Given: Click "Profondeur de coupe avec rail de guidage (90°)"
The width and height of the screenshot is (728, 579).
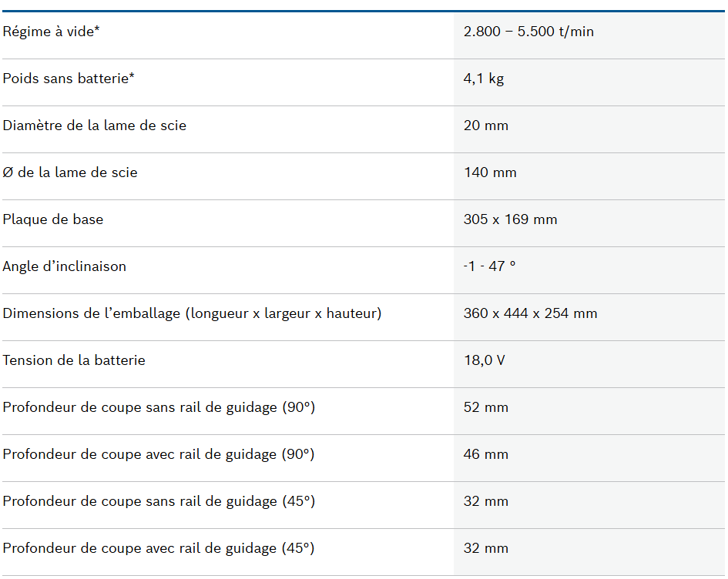Looking at the screenshot, I should pyautogui.click(x=159, y=454).
